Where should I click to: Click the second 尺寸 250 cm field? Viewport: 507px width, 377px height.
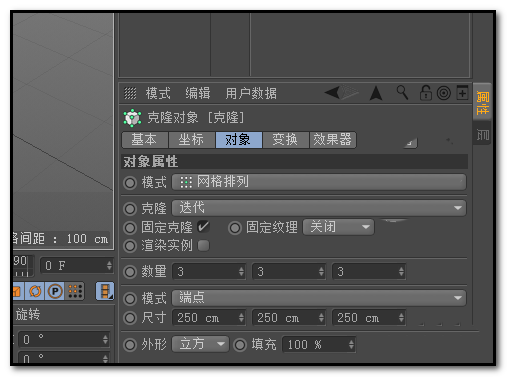[x=289, y=317]
